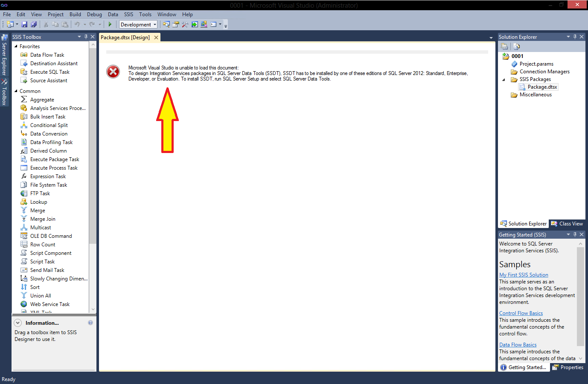
Task: Click the Undo arrow icon
Action: coord(77,24)
